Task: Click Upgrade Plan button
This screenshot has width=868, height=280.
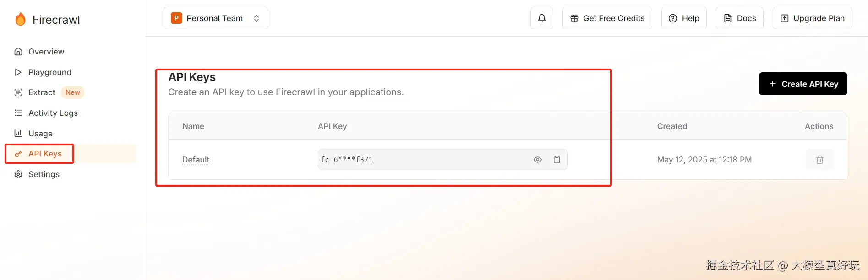Action: pos(812,18)
